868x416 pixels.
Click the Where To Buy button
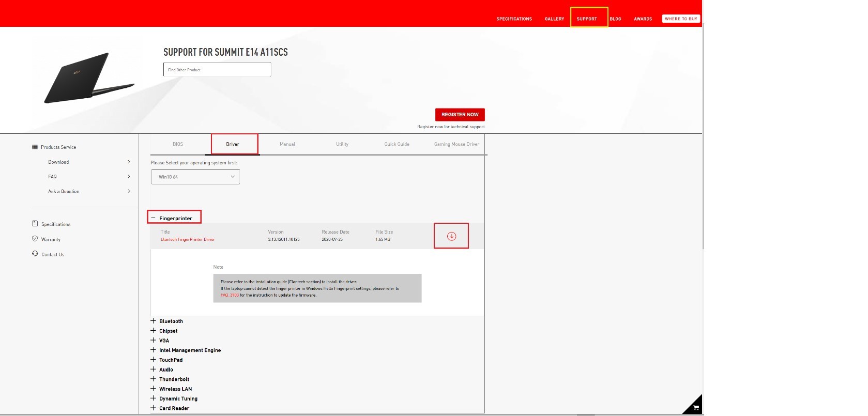[x=681, y=19]
